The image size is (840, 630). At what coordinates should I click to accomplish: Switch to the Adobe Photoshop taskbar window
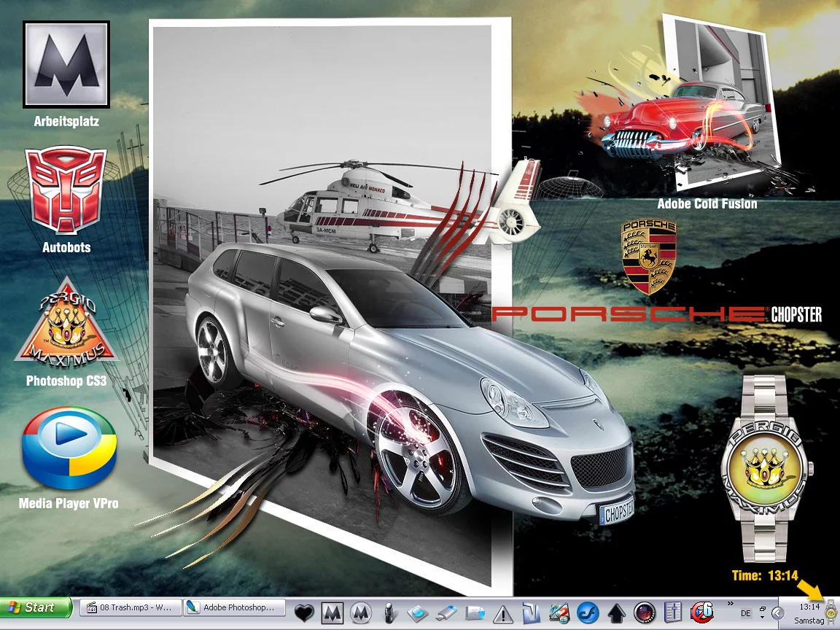click(x=234, y=607)
